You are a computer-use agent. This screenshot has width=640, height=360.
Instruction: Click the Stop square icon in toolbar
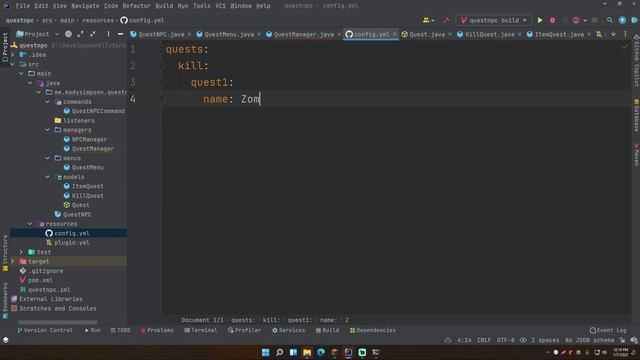594,20
